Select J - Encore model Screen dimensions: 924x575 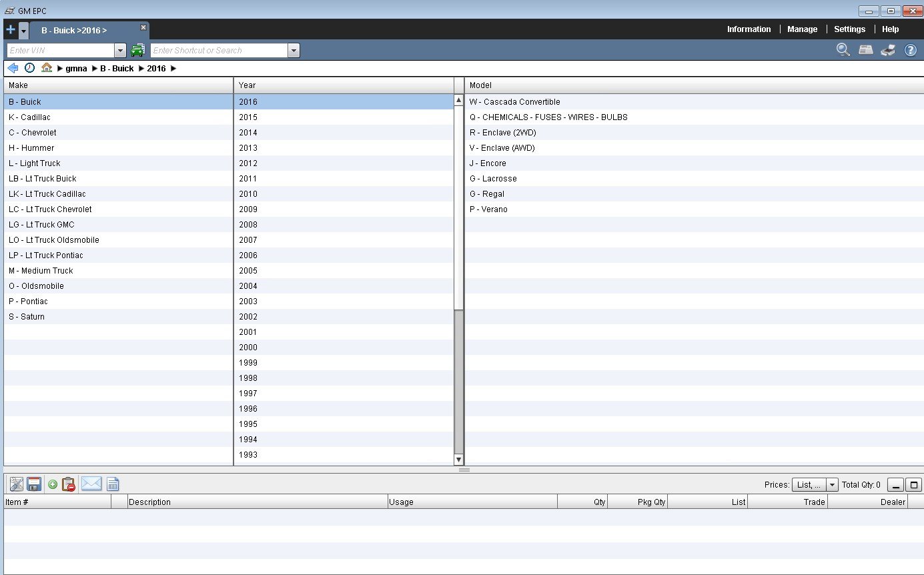click(488, 163)
